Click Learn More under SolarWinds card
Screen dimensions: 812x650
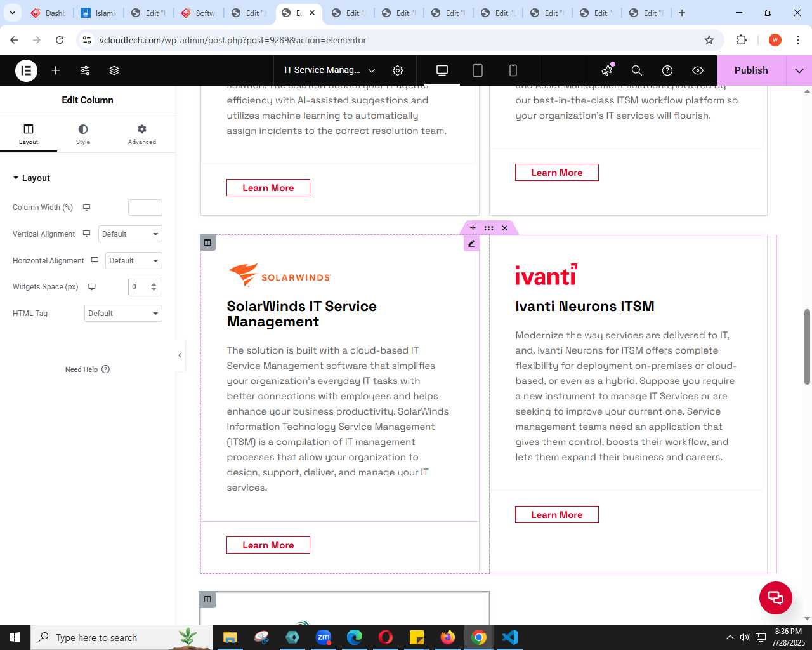click(268, 545)
